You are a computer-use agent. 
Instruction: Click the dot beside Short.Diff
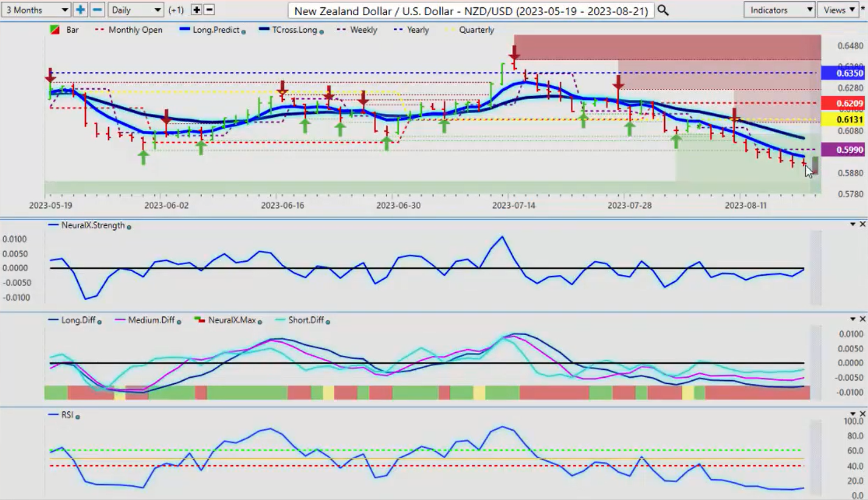point(327,321)
